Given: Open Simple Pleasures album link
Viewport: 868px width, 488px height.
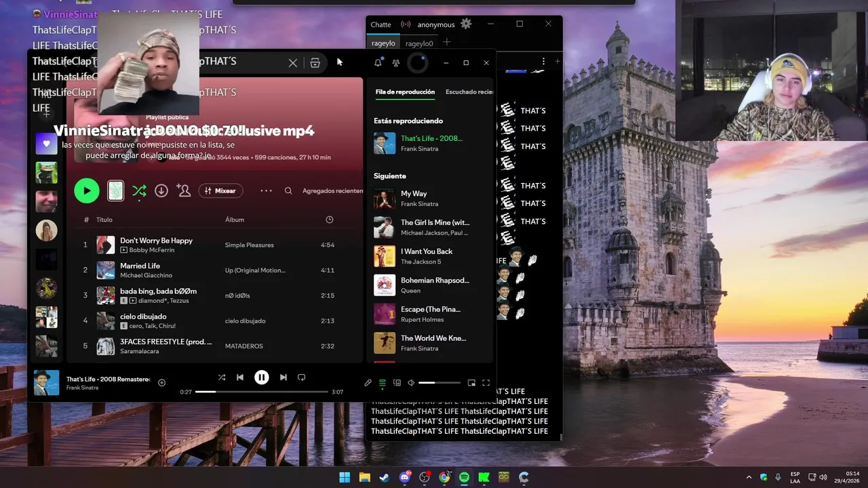Looking at the screenshot, I should [250, 245].
